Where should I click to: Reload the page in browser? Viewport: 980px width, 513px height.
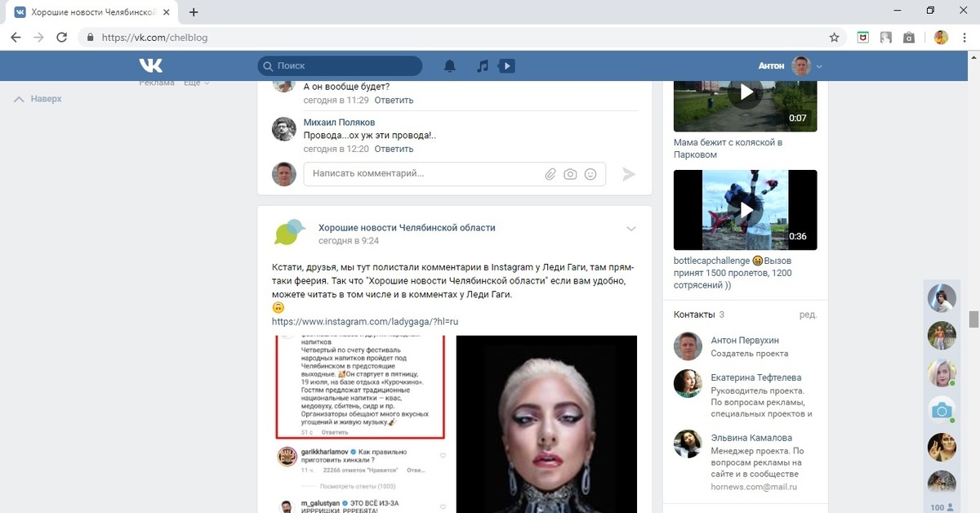tap(61, 38)
